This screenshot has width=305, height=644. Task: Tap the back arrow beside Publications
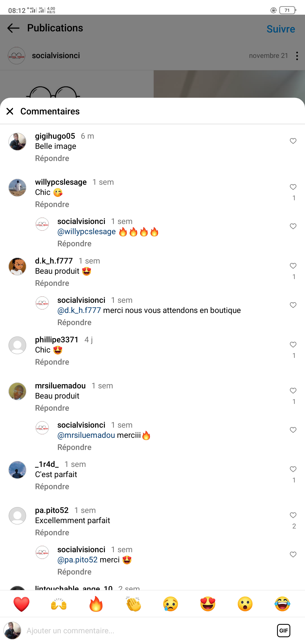pos(13,28)
